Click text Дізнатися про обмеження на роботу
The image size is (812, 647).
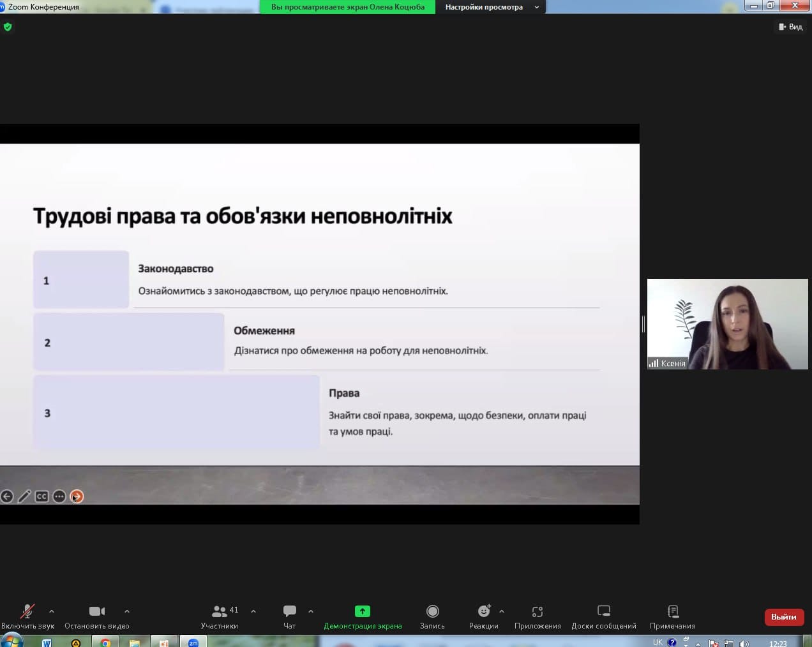[x=361, y=350]
